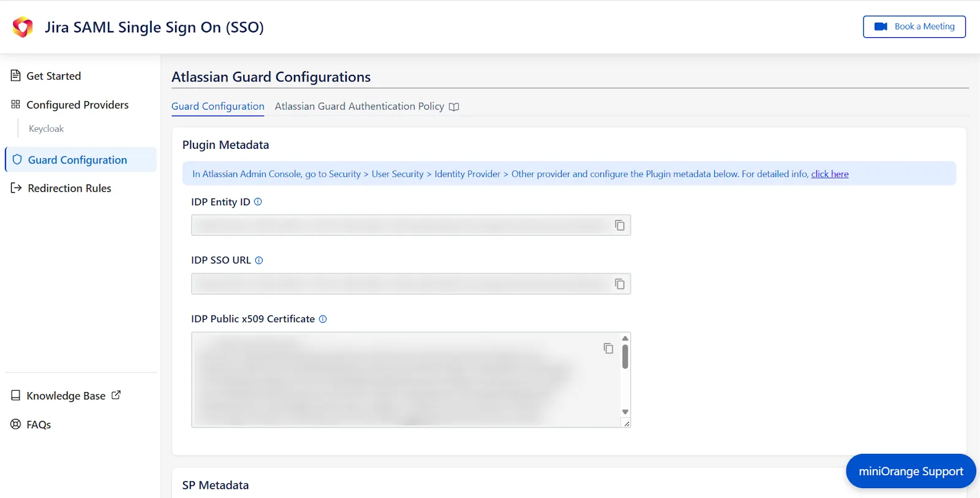Click info icon next to IDP Public x509 Certificate
The width and height of the screenshot is (980, 498).
323,319
